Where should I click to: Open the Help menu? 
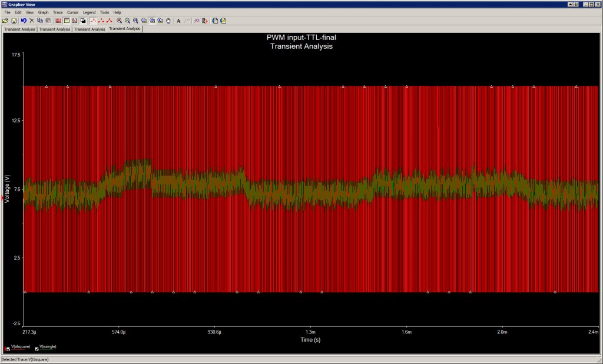pos(117,12)
